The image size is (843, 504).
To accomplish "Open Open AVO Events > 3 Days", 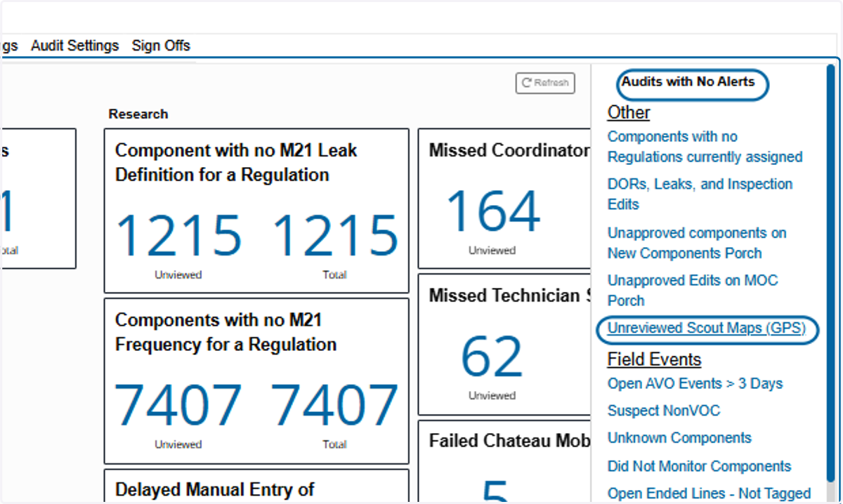I will pos(695,383).
